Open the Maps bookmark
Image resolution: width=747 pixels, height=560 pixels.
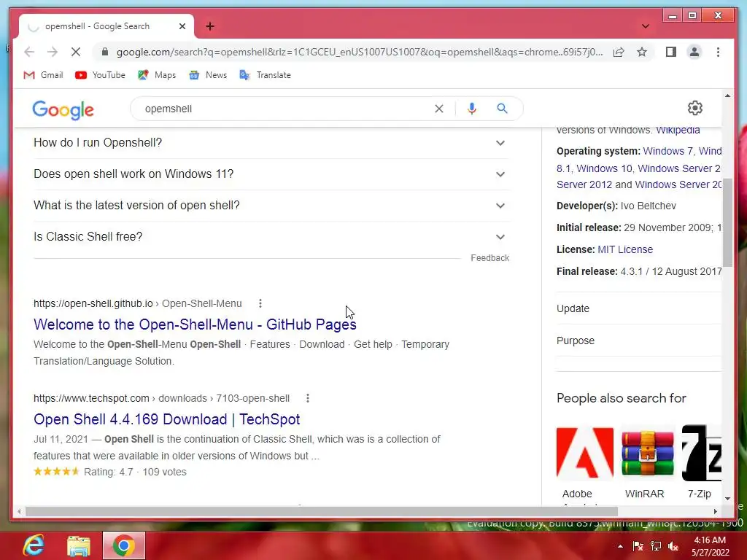(x=157, y=75)
